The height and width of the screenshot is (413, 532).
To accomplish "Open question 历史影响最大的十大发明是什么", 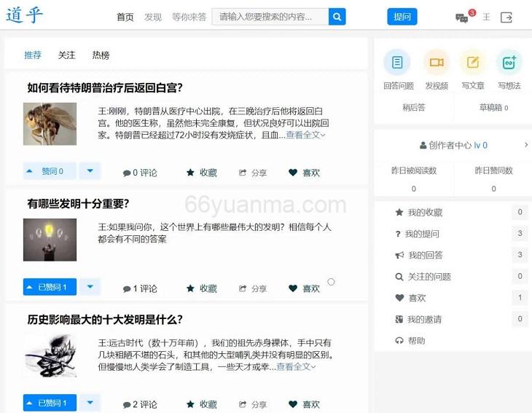I will tap(105, 320).
